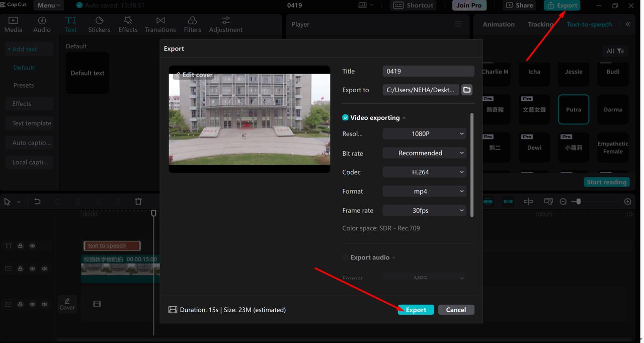
Task: Enable the Export audio checkbox
Action: point(345,257)
